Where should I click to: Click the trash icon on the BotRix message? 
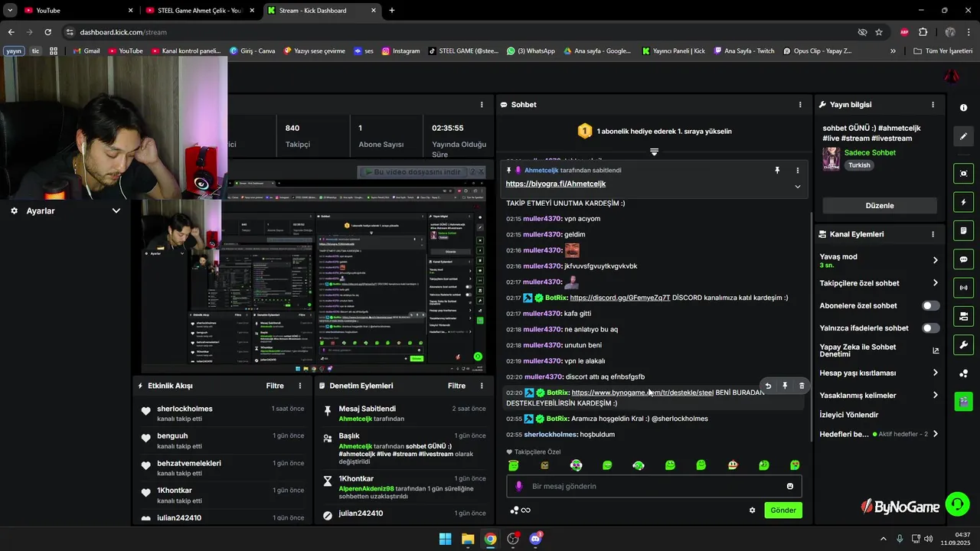point(802,386)
